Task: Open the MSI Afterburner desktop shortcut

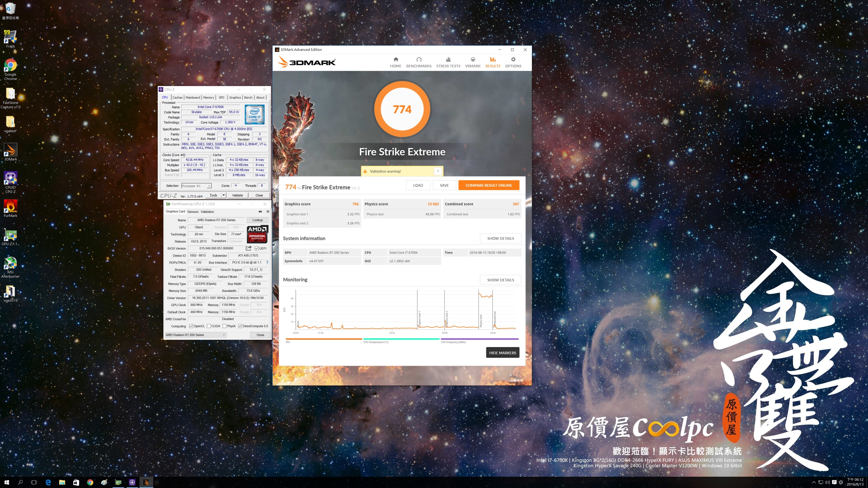Action: (10, 267)
